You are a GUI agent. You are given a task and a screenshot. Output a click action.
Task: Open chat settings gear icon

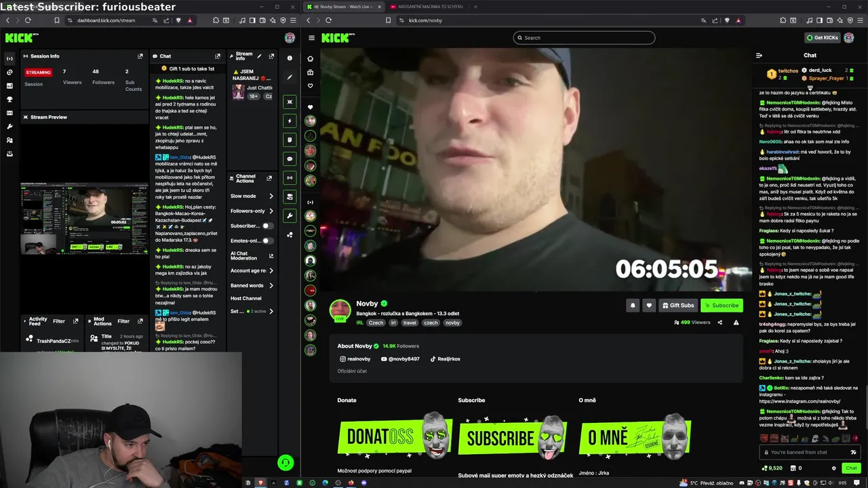(834, 468)
